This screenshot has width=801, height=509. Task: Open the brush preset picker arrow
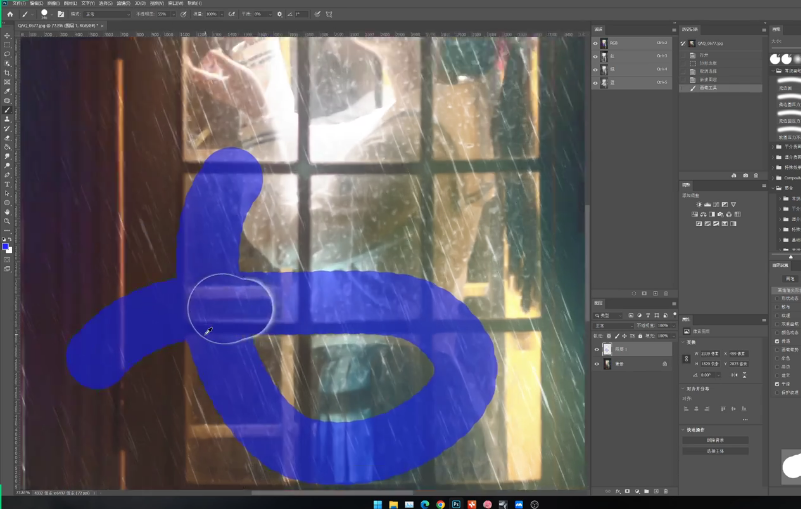click(x=52, y=14)
